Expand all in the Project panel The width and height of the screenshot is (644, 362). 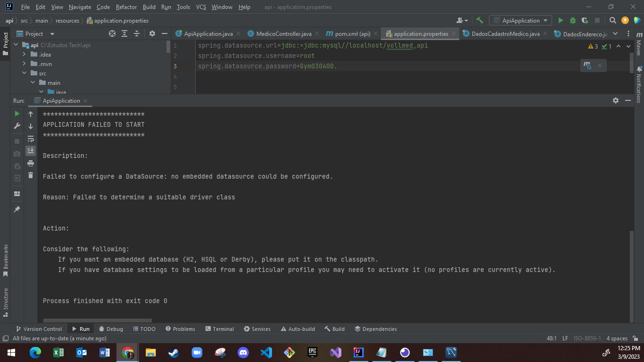pos(124,33)
